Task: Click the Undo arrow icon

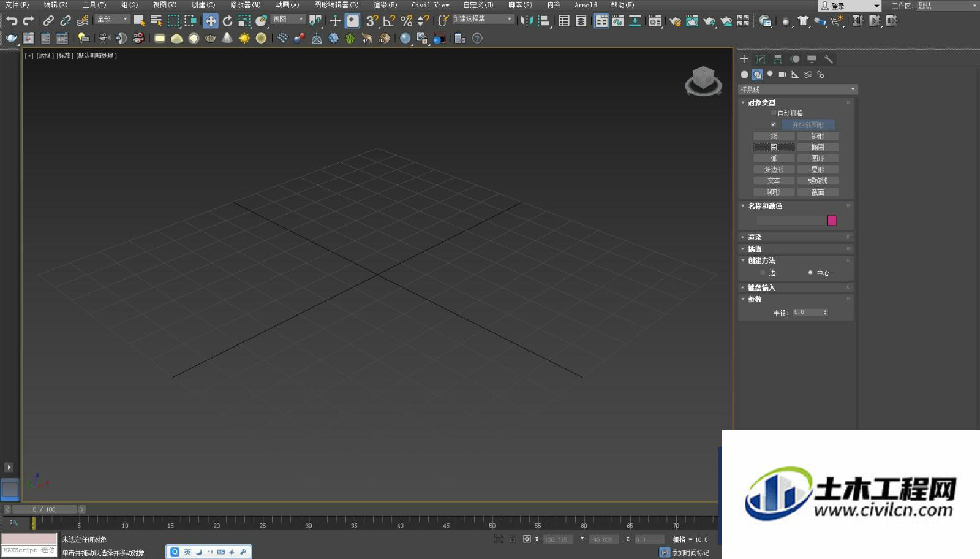Action: point(11,21)
